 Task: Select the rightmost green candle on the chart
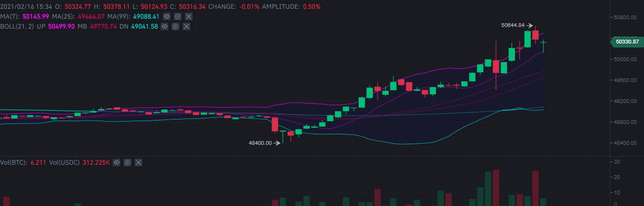pyautogui.click(x=544, y=42)
